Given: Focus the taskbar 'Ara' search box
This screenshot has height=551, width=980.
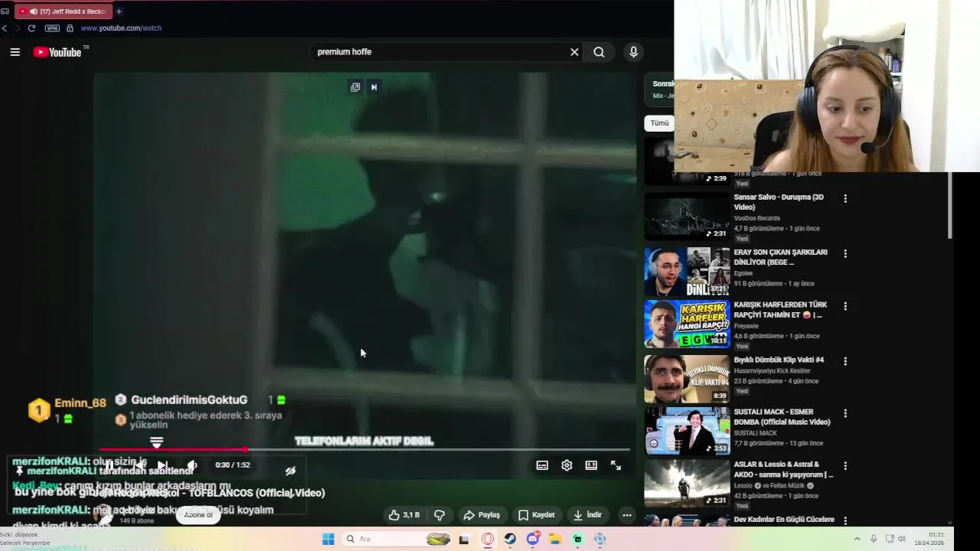Looking at the screenshot, I should [x=397, y=539].
